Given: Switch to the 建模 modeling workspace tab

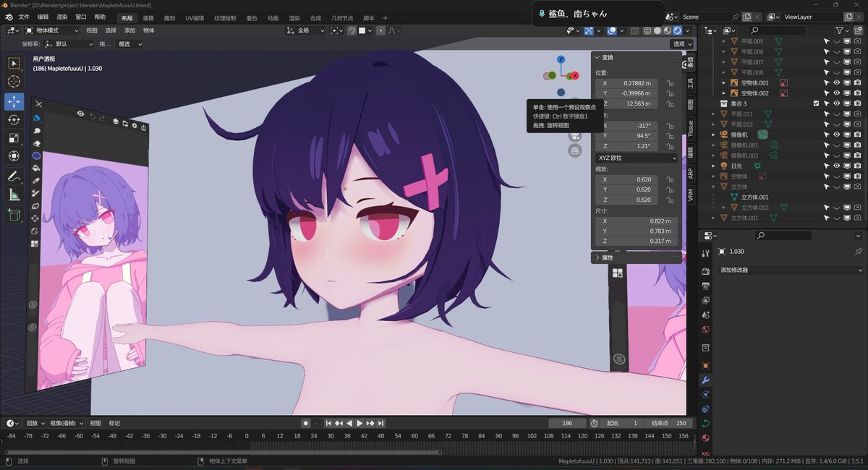Looking at the screenshot, I should coord(148,17).
